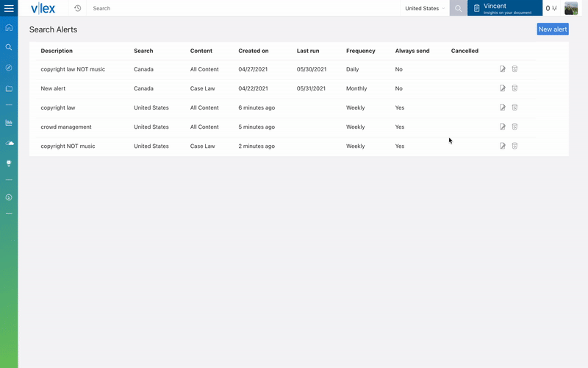Click the 04/22/2021 created date

253,88
